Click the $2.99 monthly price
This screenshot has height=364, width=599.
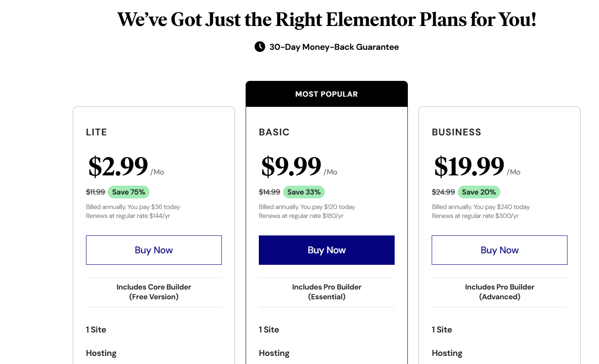point(118,166)
